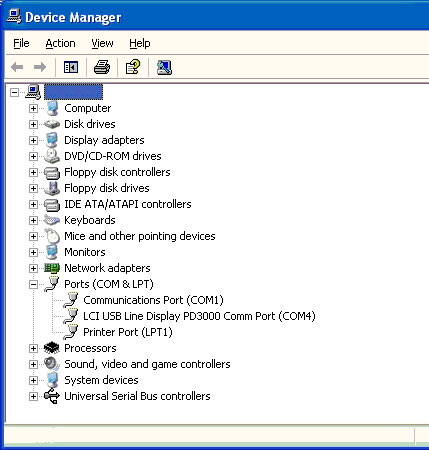The image size is (429, 450).
Task: Select the System devices label
Action: (x=101, y=380)
